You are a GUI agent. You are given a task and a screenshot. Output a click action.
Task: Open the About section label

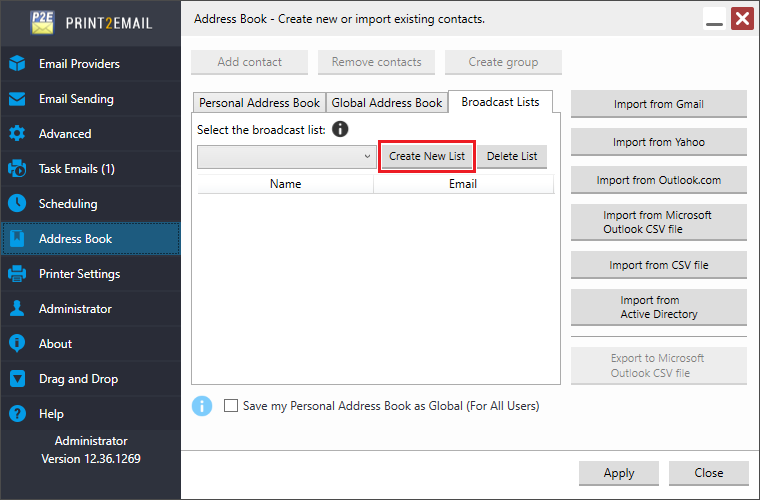click(x=55, y=344)
